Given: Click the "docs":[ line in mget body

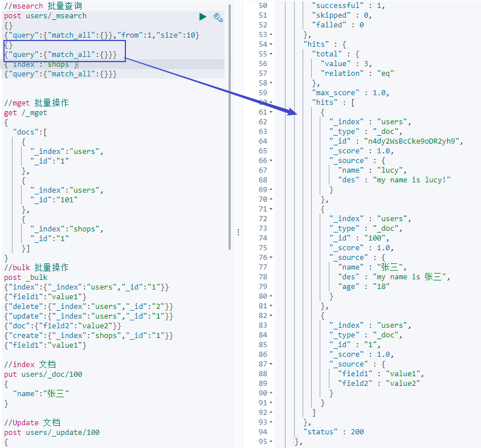Looking at the screenshot, I should (x=30, y=132).
